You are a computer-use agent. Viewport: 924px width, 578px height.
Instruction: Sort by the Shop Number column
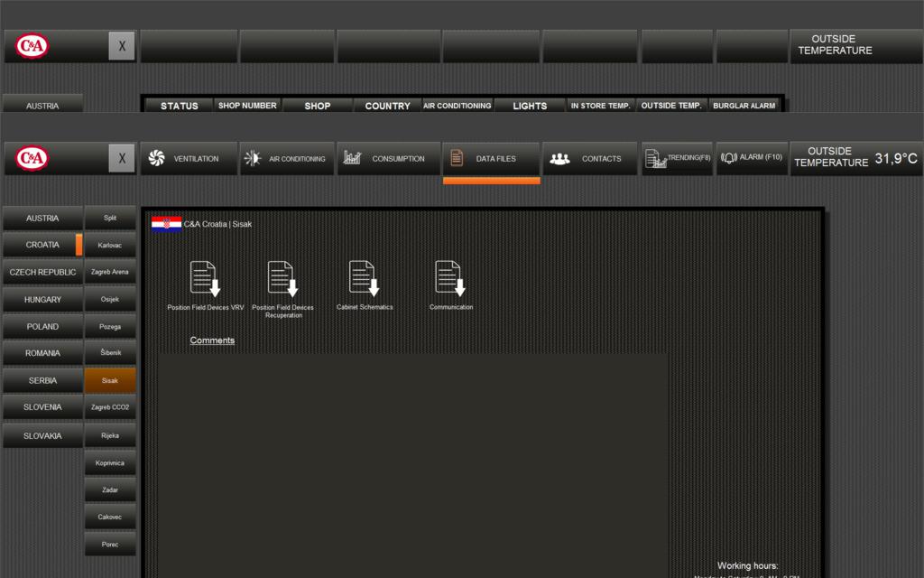coord(247,106)
